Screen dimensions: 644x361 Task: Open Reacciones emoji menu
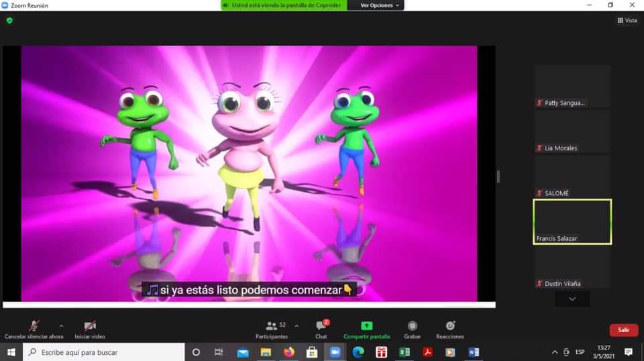pyautogui.click(x=450, y=329)
